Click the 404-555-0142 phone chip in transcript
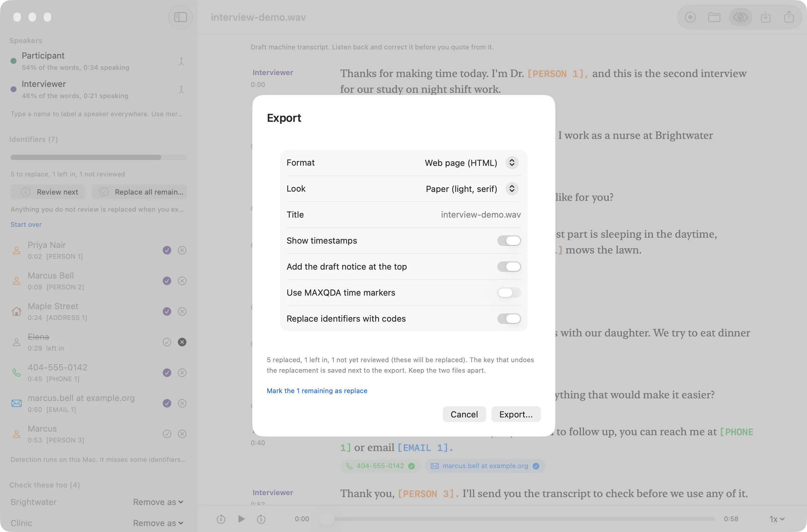 [380, 466]
